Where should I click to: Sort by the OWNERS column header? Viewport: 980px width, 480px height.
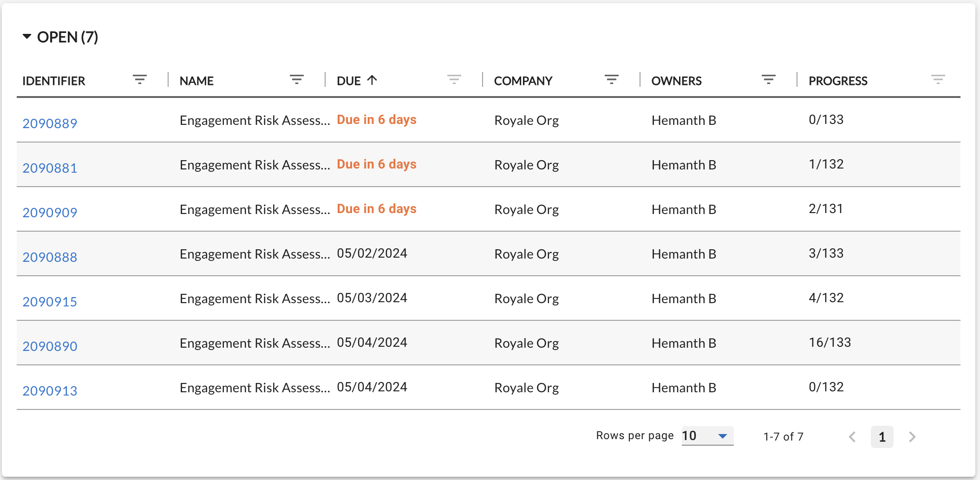click(x=676, y=81)
